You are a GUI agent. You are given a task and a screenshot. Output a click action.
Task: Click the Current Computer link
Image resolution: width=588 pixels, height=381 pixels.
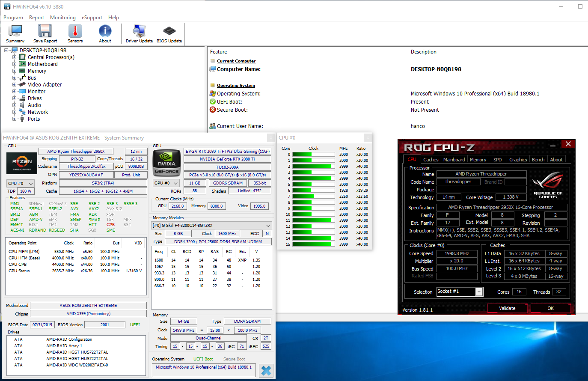tap(236, 61)
